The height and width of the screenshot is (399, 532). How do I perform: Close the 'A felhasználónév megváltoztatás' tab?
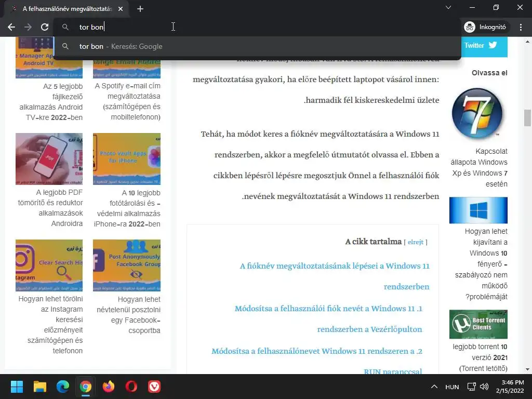pyautogui.click(x=121, y=9)
